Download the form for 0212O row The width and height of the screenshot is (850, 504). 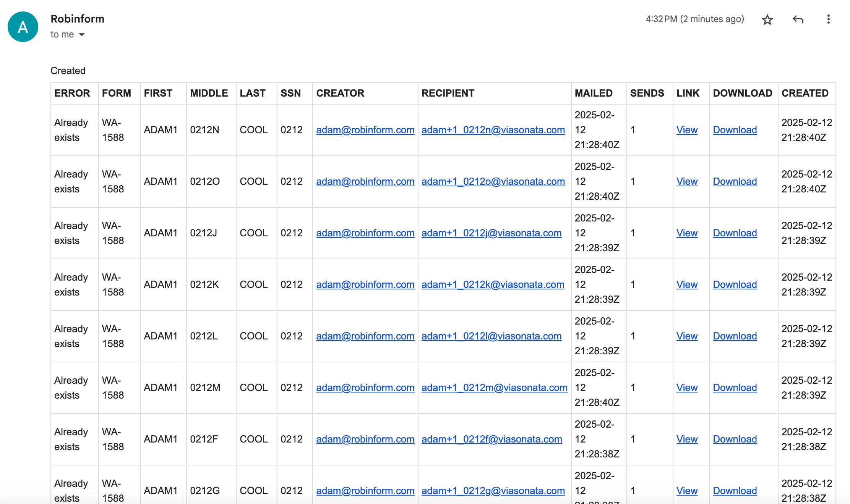[x=735, y=181]
